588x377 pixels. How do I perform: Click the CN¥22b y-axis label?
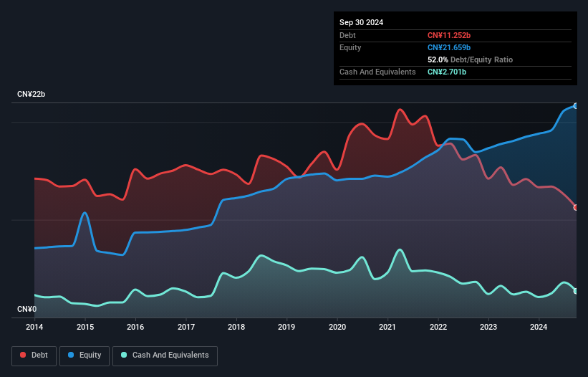click(32, 95)
